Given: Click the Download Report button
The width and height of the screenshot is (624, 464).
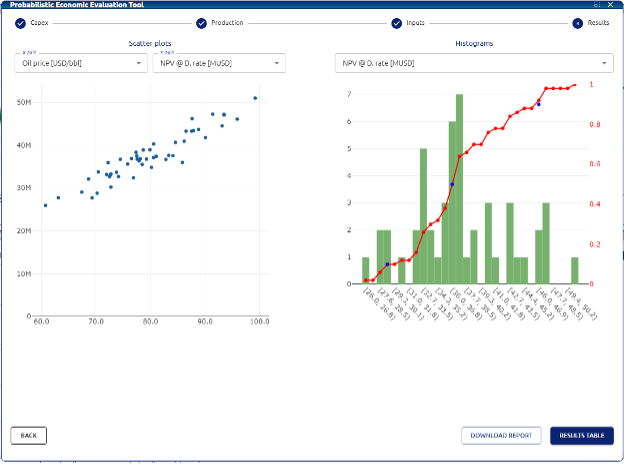Looking at the screenshot, I should [501, 435].
